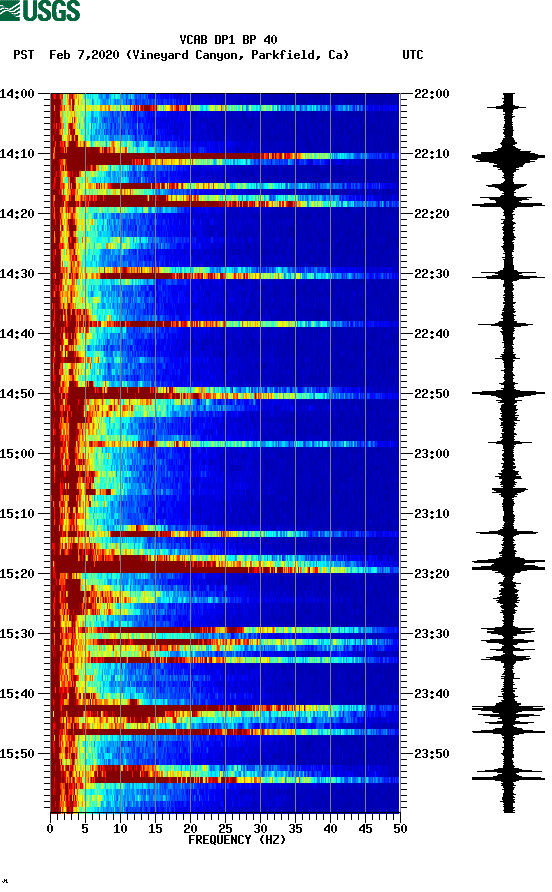Click the 35 Hz frequency tick label
This screenshot has width=552, height=892.
click(295, 829)
